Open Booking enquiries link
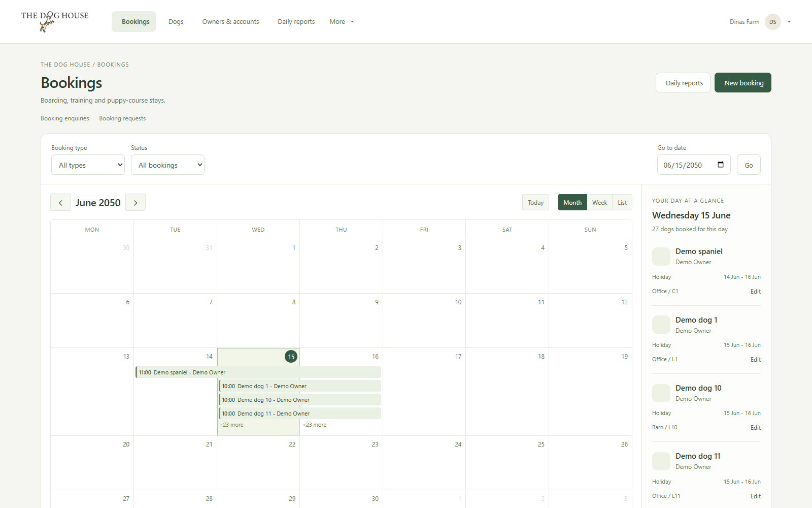The height and width of the screenshot is (508, 812). point(65,118)
